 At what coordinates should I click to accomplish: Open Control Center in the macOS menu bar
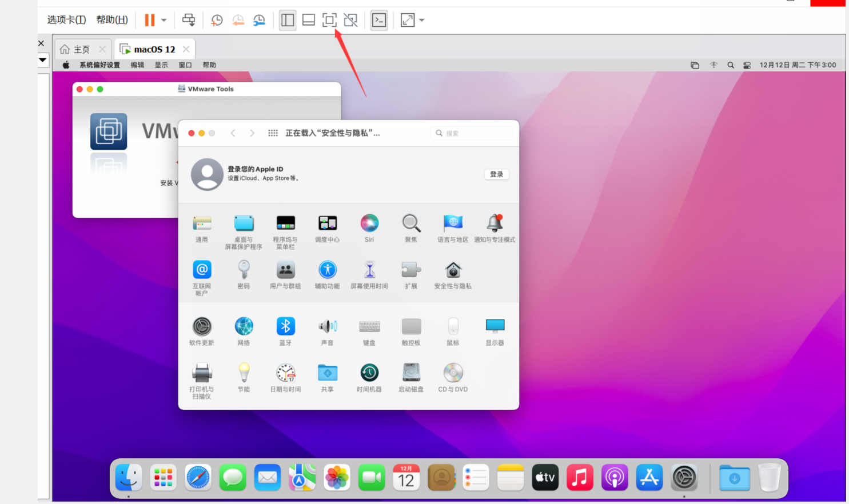747,65
